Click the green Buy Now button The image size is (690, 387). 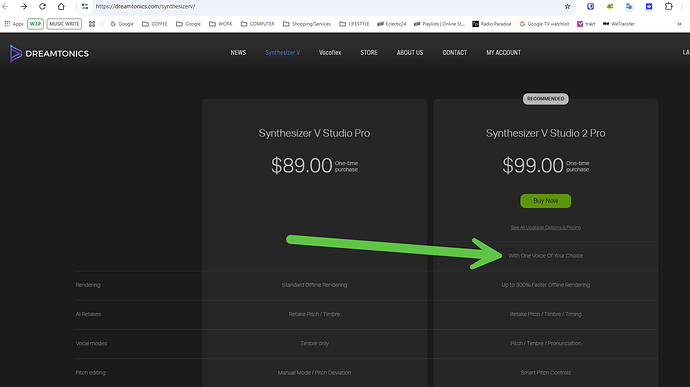[546, 201]
